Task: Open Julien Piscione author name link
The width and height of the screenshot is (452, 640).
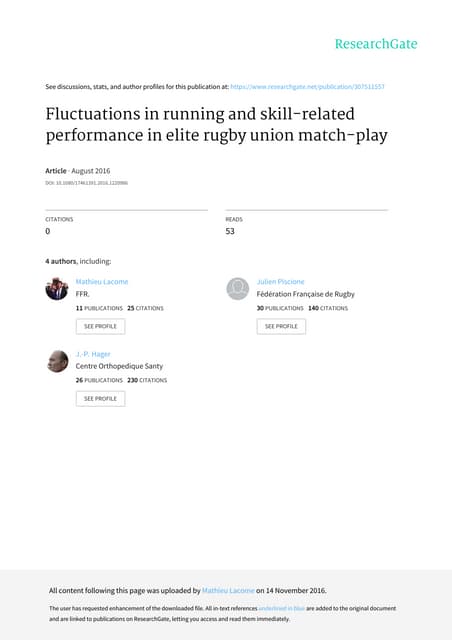Action: [281, 282]
